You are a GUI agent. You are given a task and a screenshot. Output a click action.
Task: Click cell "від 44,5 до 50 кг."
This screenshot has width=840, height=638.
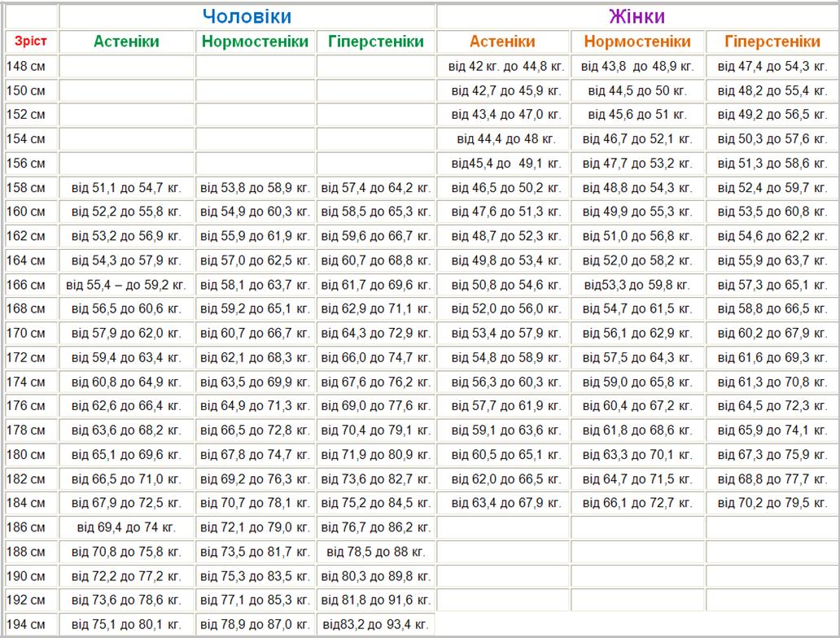click(637, 90)
